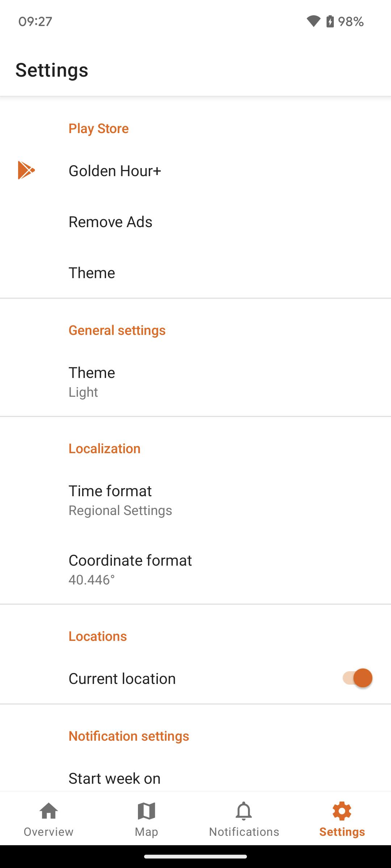Screen dimensions: 391x868
Task: Open Theme under Play Store section
Action: pos(195,273)
